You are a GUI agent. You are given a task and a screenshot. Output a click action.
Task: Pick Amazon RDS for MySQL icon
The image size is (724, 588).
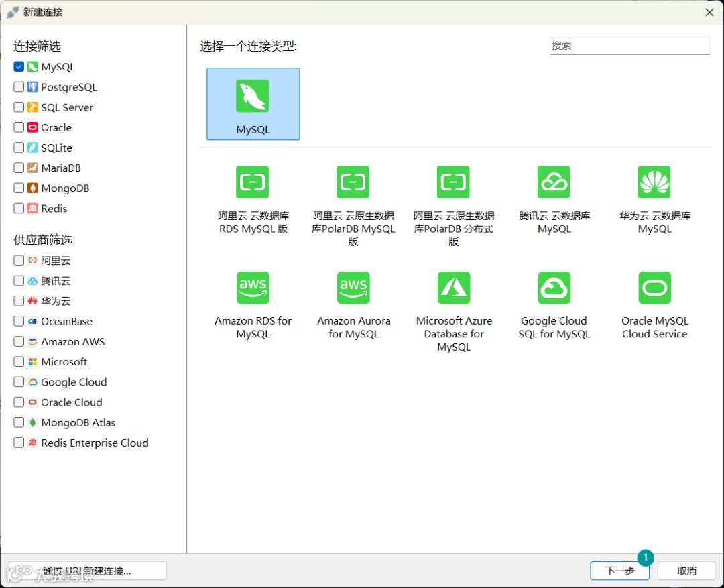[x=253, y=288]
